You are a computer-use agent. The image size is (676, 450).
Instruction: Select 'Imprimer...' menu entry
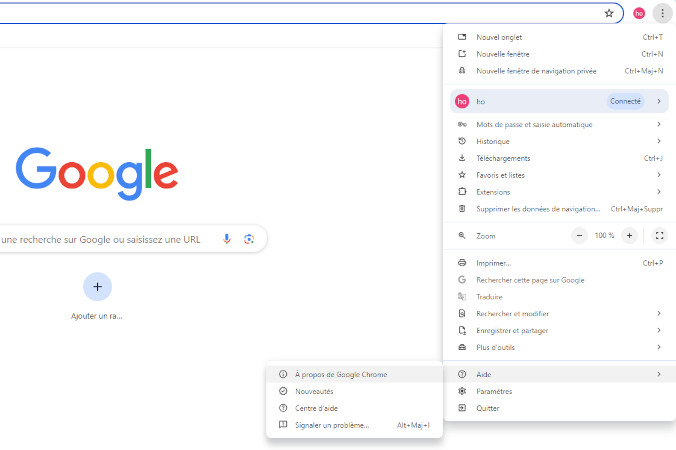tap(559, 262)
